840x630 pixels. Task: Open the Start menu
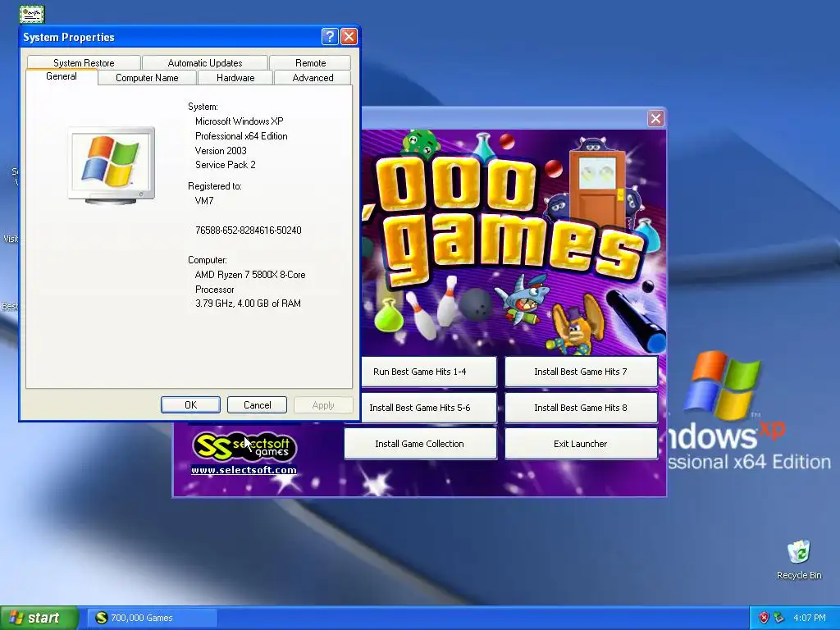[39, 618]
